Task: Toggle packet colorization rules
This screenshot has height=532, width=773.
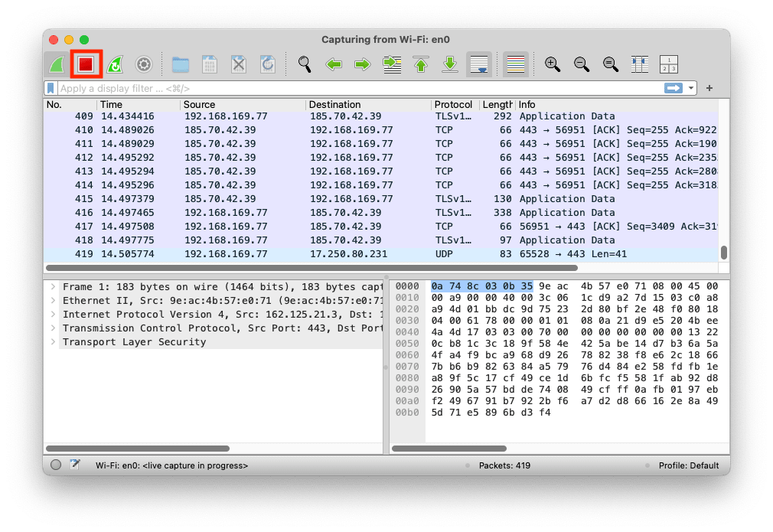Action: click(x=516, y=64)
